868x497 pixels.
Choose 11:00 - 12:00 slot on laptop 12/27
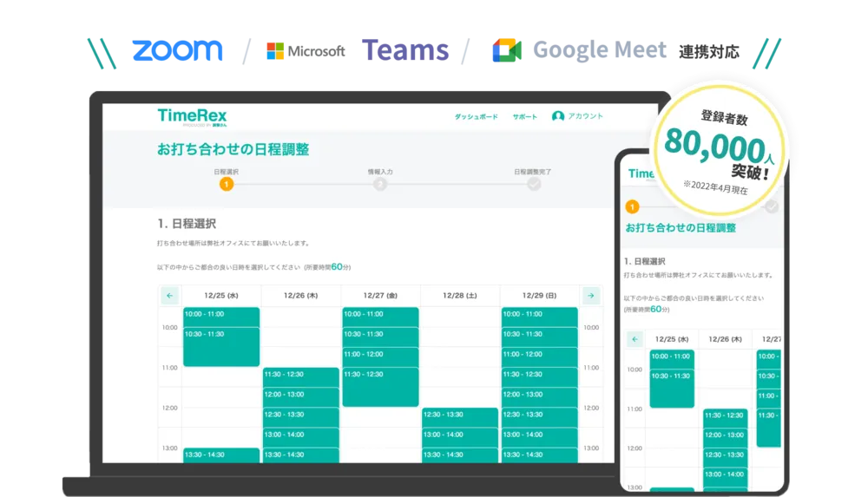(x=380, y=354)
